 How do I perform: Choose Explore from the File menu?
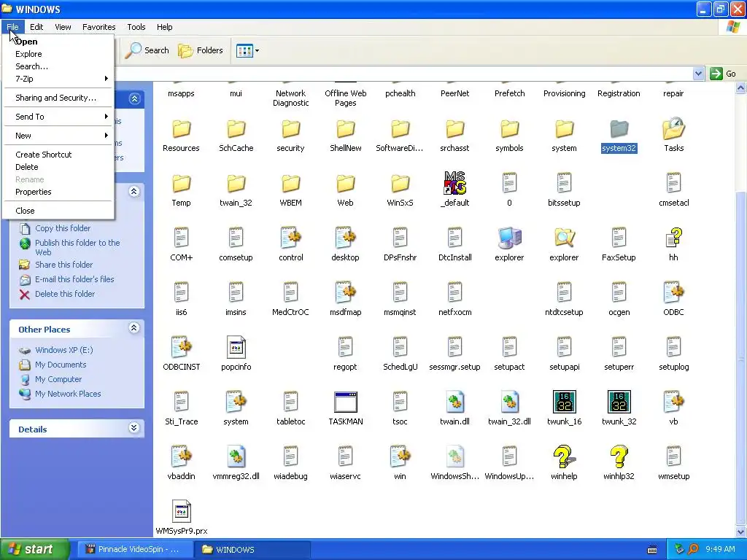[58, 54]
